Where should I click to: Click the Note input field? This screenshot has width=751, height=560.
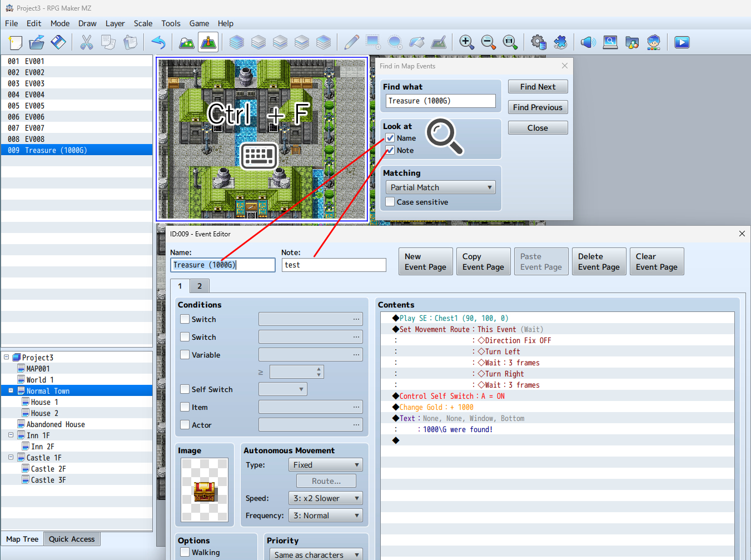(334, 265)
